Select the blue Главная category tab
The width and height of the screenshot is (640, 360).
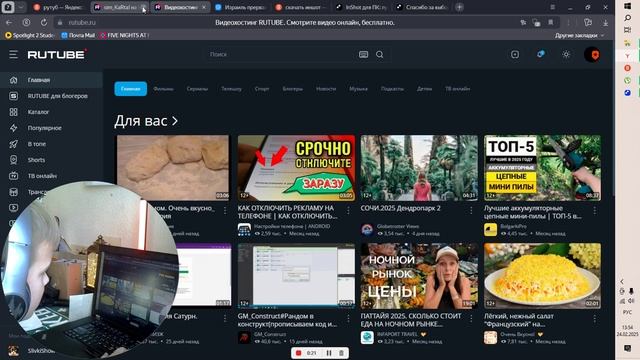coord(131,89)
